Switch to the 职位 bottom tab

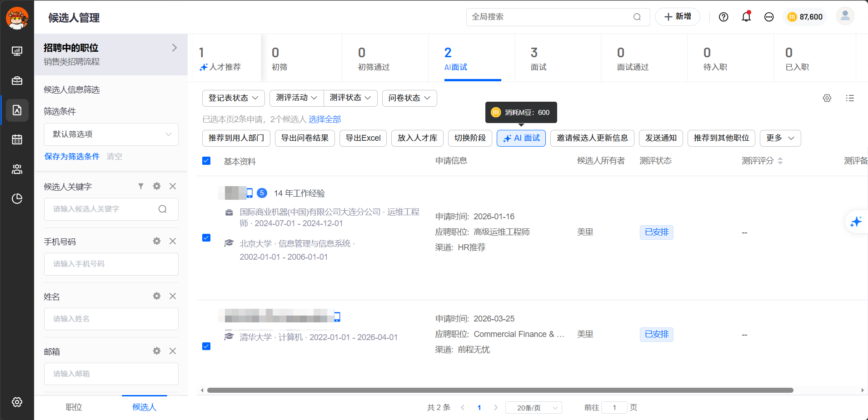pyautogui.click(x=74, y=407)
